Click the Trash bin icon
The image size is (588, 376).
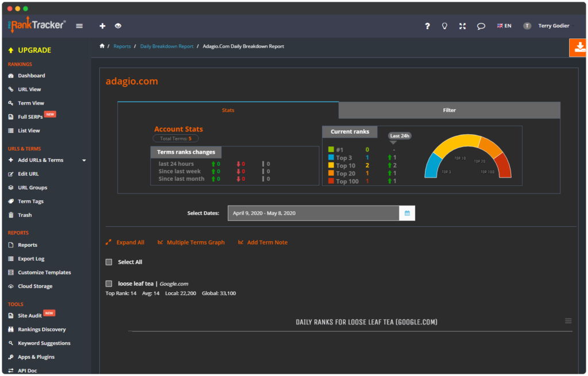[x=11, y=215]
